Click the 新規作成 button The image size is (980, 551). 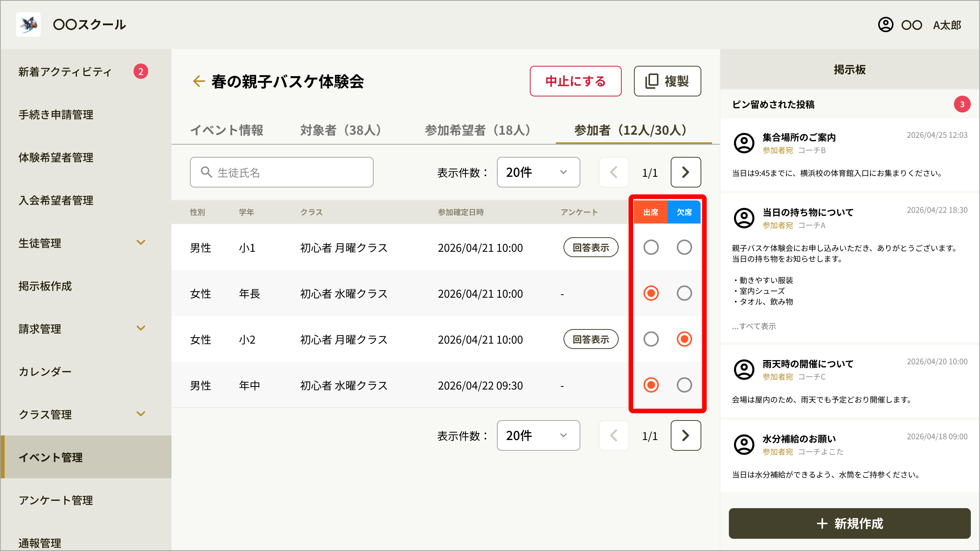(x=849, y=523)
